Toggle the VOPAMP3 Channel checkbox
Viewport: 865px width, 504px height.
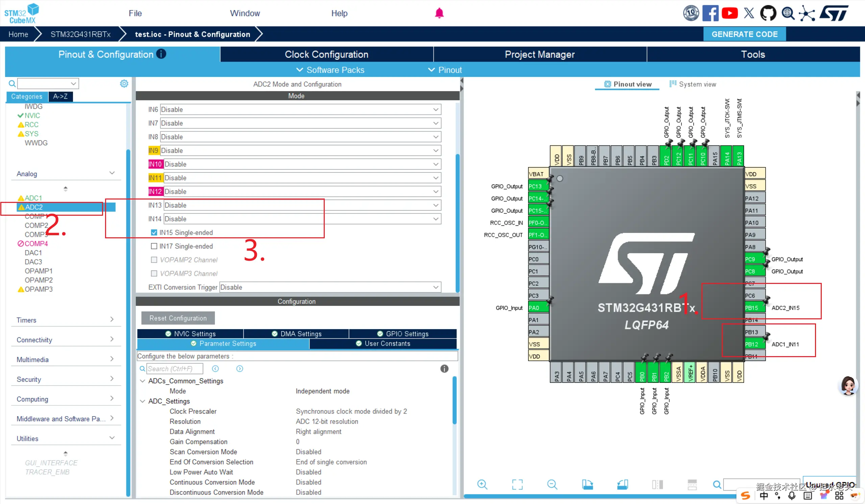(x=154, y=273)
